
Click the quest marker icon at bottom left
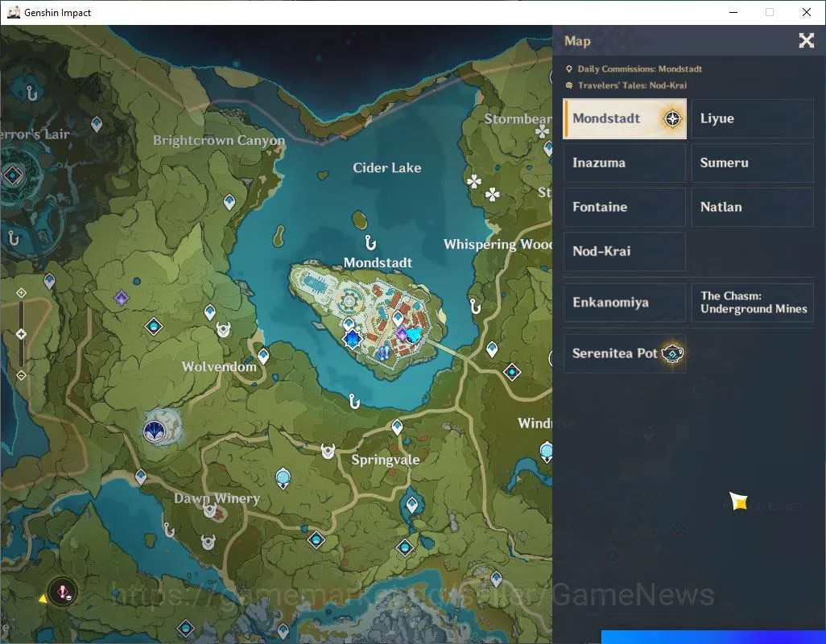pyautogui.click(x=62, y=592)
